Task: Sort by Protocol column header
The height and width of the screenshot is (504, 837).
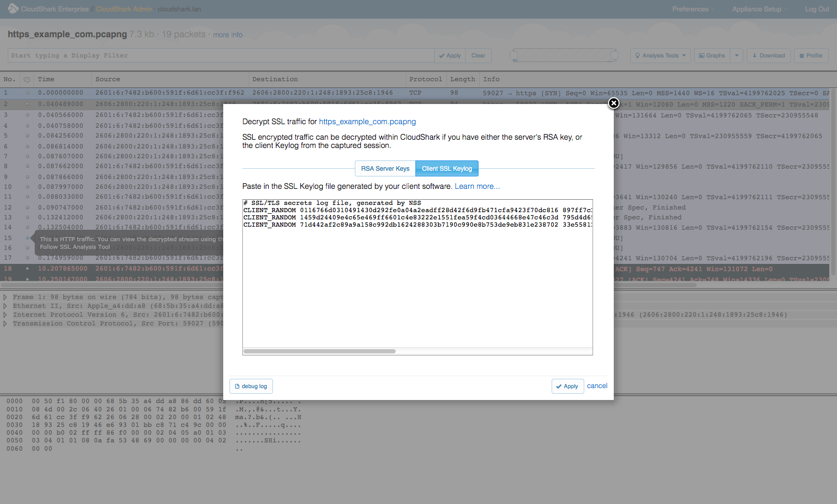Action: (425, 80)
